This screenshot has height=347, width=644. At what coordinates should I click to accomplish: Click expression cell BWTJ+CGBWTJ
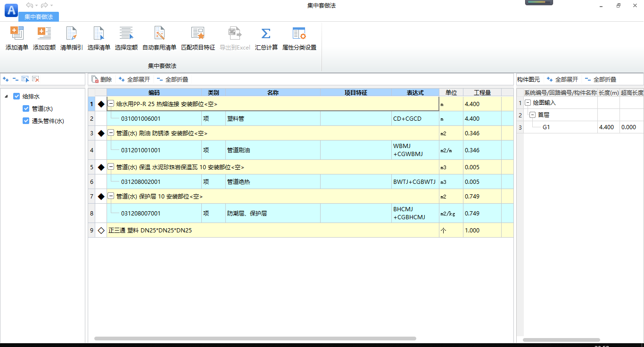(x=415, y=182)
